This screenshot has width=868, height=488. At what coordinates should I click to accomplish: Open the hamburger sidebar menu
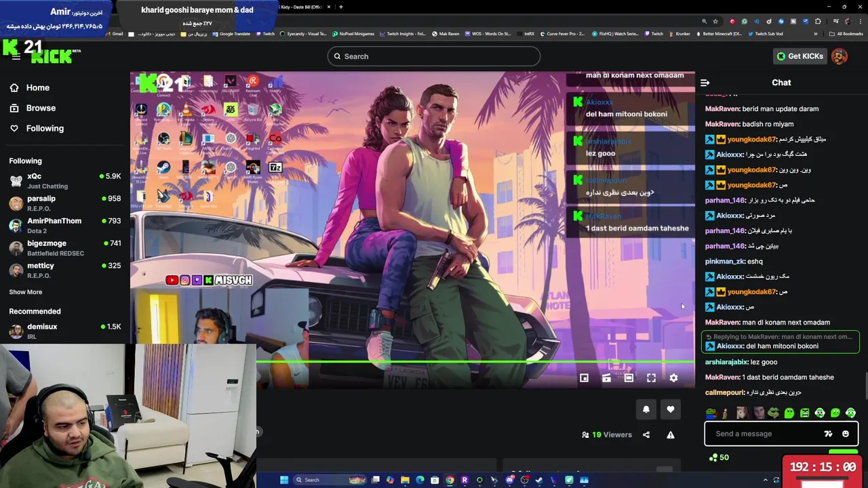click(x=16, y=56)
